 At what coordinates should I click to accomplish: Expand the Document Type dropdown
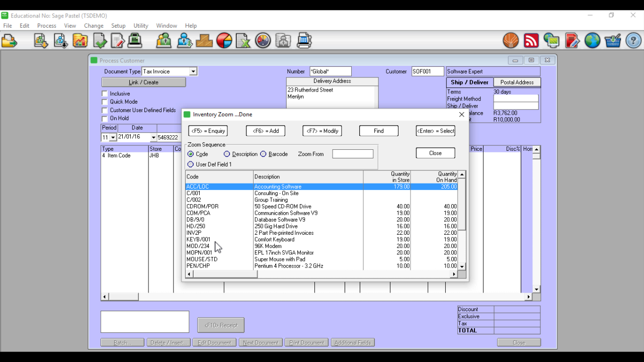tap(193, 72)
